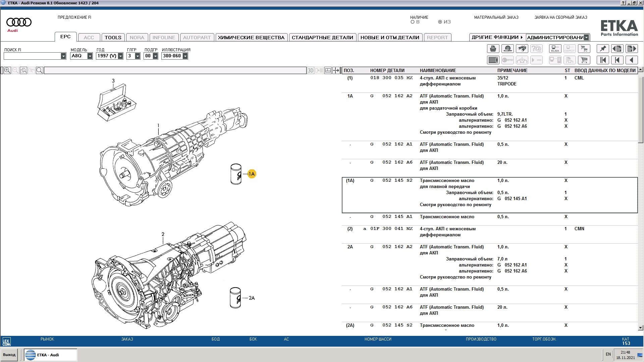The image size is (644, 362).
Task: Switch to the TOOLS tab
Action: point(113,38)
